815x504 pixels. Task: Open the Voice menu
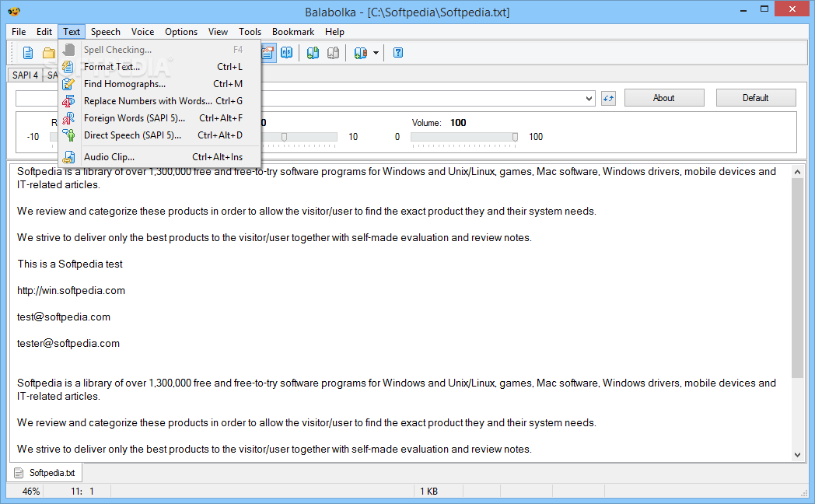tap(142, 32)
